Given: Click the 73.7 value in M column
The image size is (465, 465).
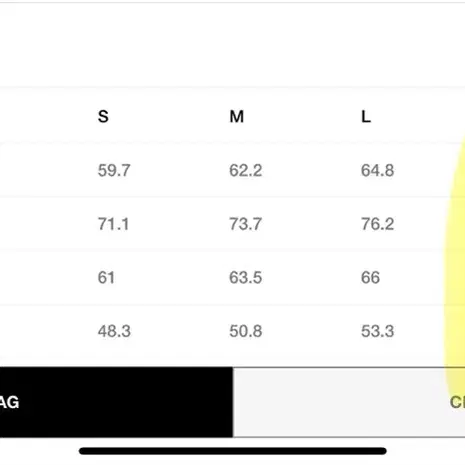Looking at the screenshot, I should 245,224.
